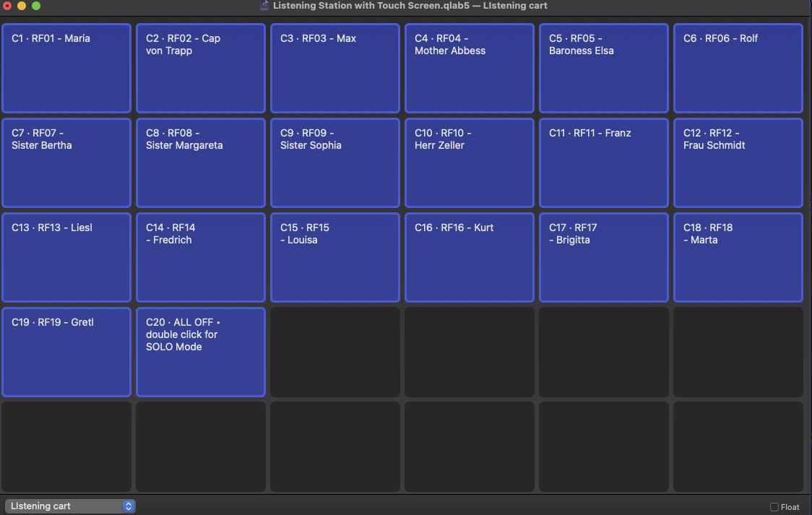Click the C20 ALL OFF cue
Image resolution: width=812 pixels, height=515 pixels.
(x=201, y=352)
